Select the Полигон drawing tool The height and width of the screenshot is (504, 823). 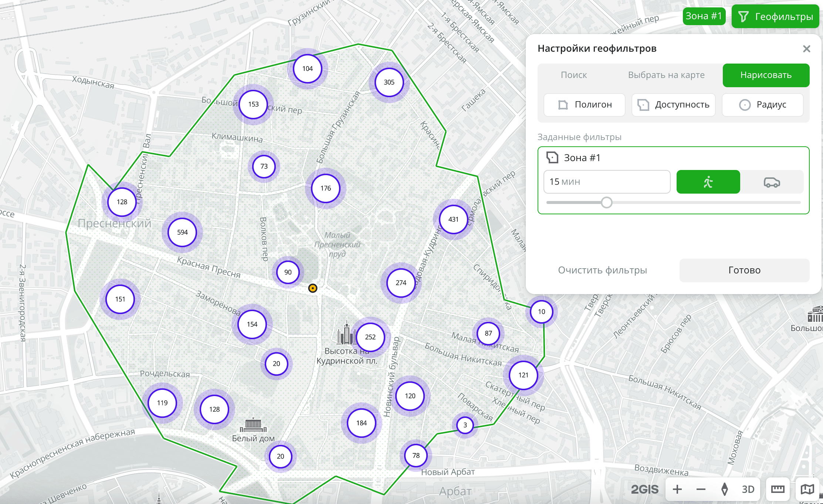(585, 105)
